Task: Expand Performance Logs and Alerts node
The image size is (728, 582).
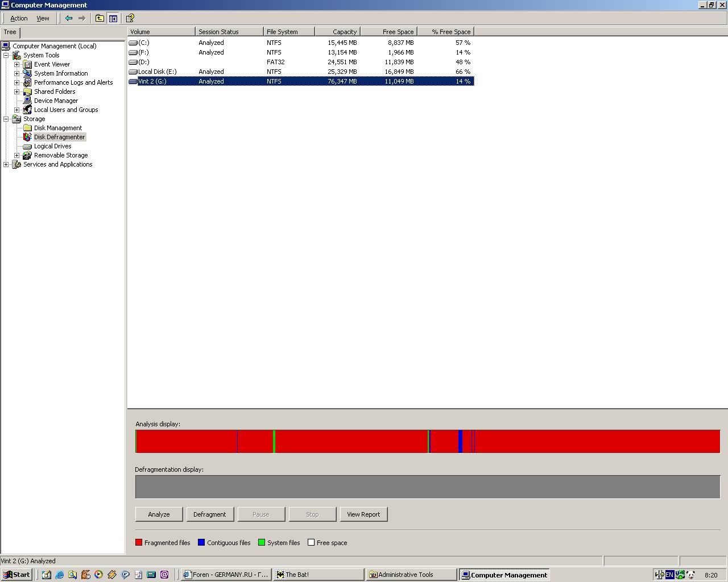Action: pyautogui.click(x=17, y=82)
